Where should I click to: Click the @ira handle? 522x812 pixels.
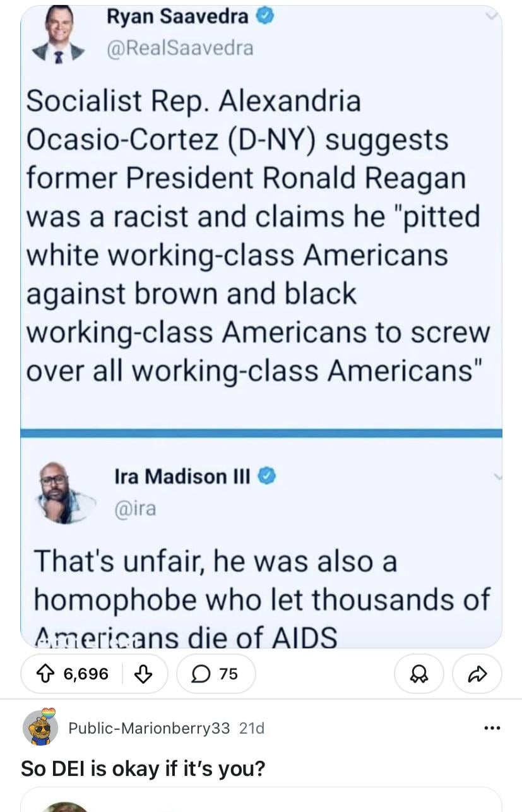tap(134, 508)
